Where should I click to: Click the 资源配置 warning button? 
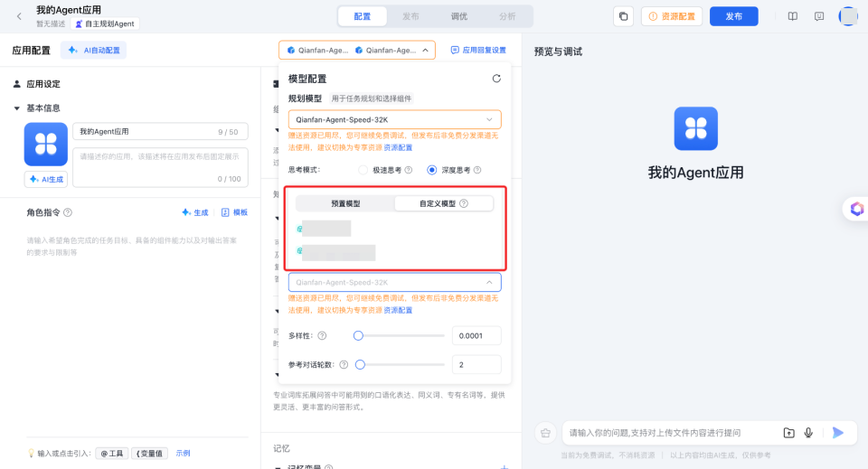click(x=672, y=16)
